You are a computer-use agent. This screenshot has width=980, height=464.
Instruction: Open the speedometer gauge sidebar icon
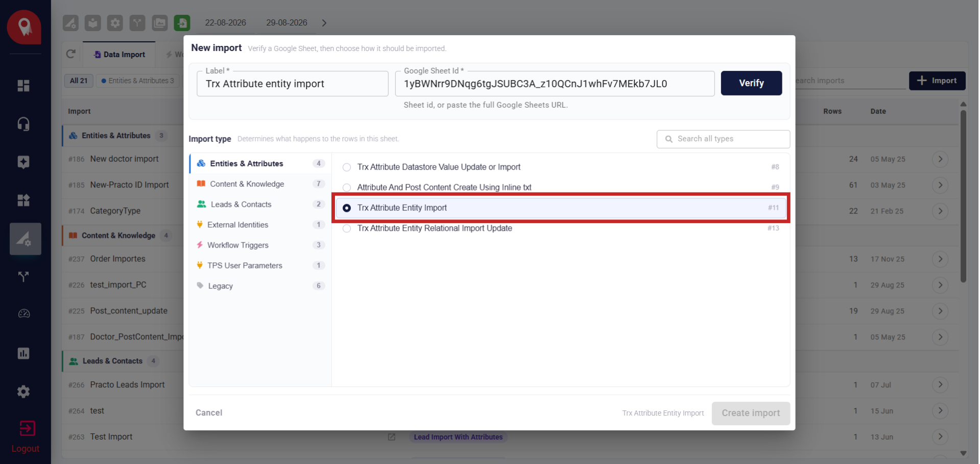(23, 314)
